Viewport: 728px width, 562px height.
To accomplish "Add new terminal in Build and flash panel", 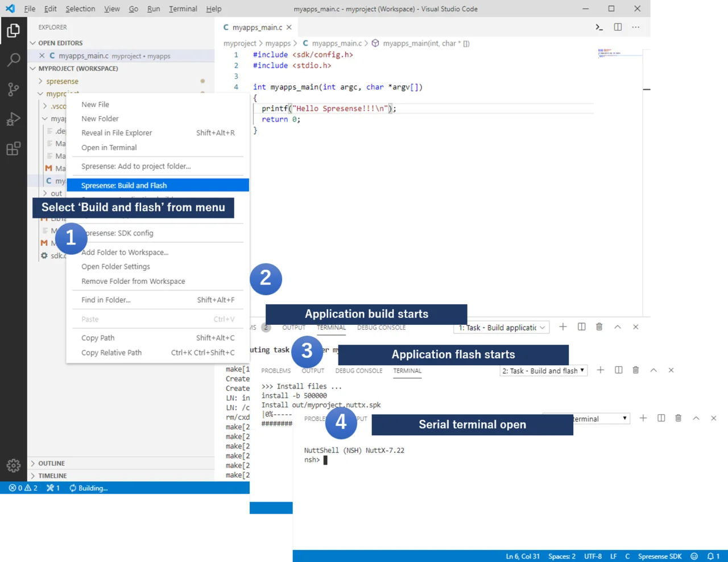I will pos(600,370).
